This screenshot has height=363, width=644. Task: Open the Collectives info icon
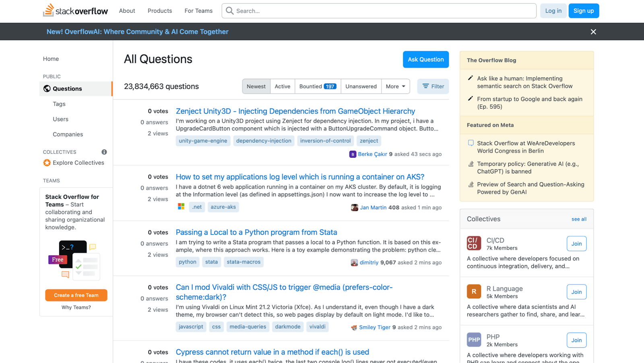(x=104, y=152)
